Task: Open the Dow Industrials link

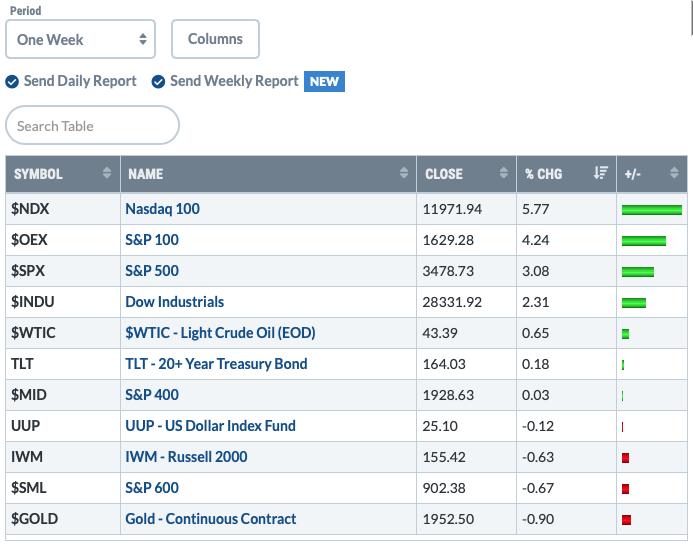Action: pyautogui.click(x=175, y=302)
